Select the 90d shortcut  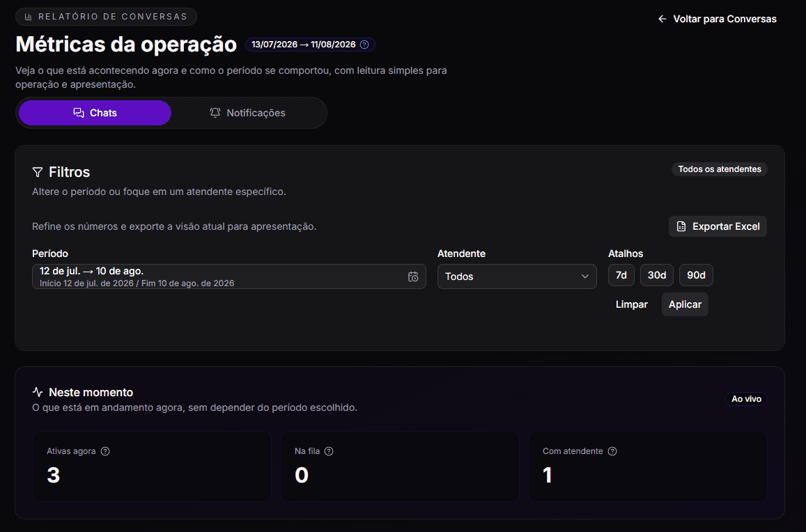696,276
